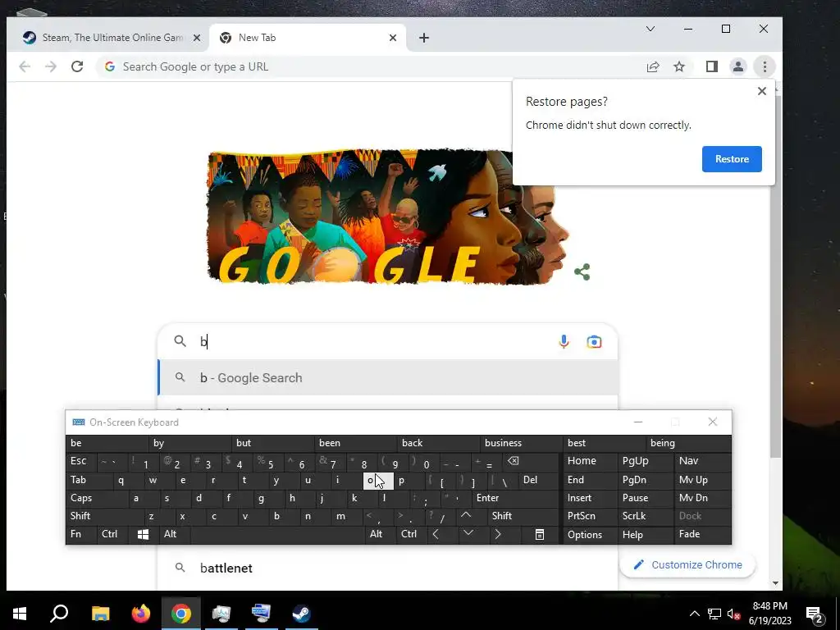Screen dimensions: 840x630
Task: Pick the predicted word 'back'
Action: pos(438,443)
